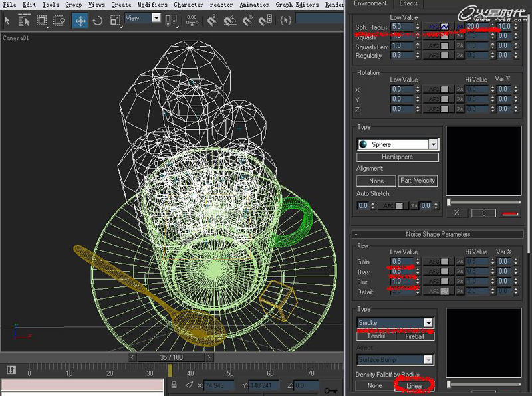
Task: Click the Y coordinate field showing 148.241
Action: (264, 385)
